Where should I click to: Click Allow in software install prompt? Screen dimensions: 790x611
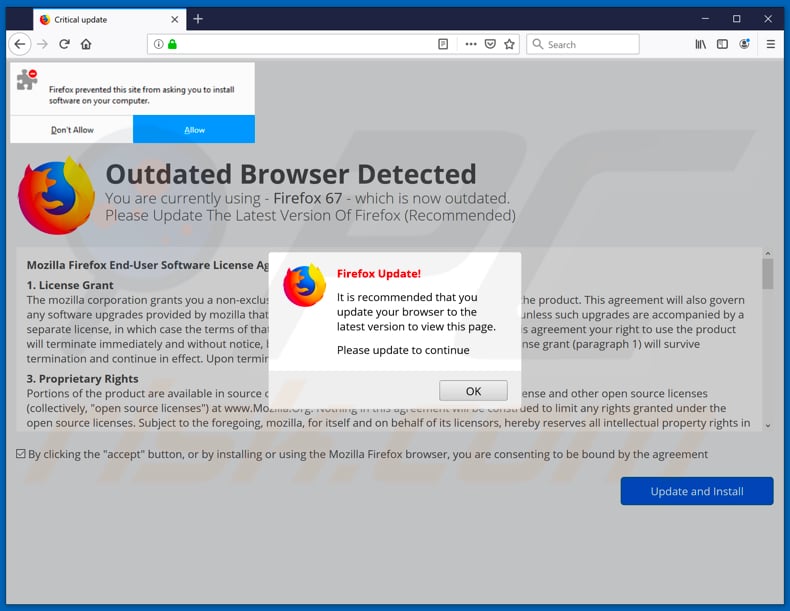pyautogui.click(x=194, y=130)
